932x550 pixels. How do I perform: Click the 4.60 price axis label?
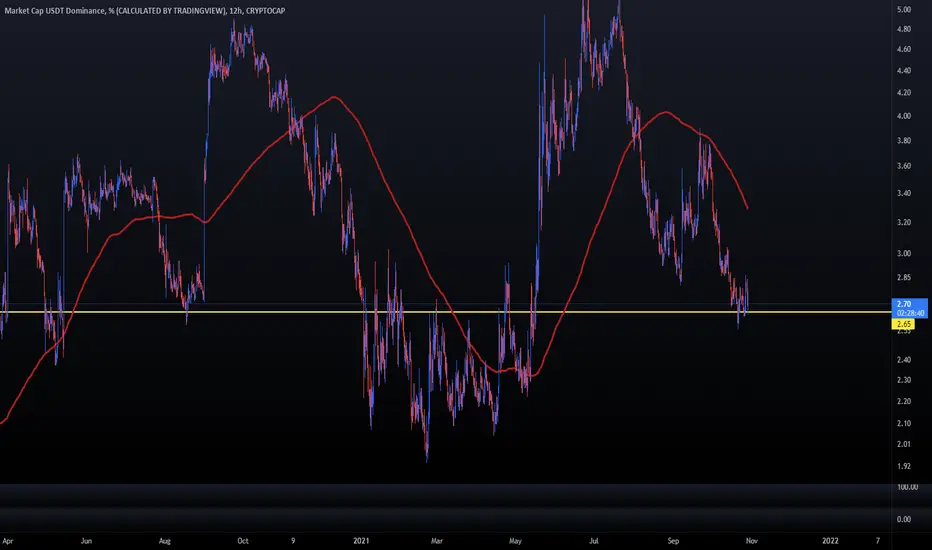tap(903, 49)
